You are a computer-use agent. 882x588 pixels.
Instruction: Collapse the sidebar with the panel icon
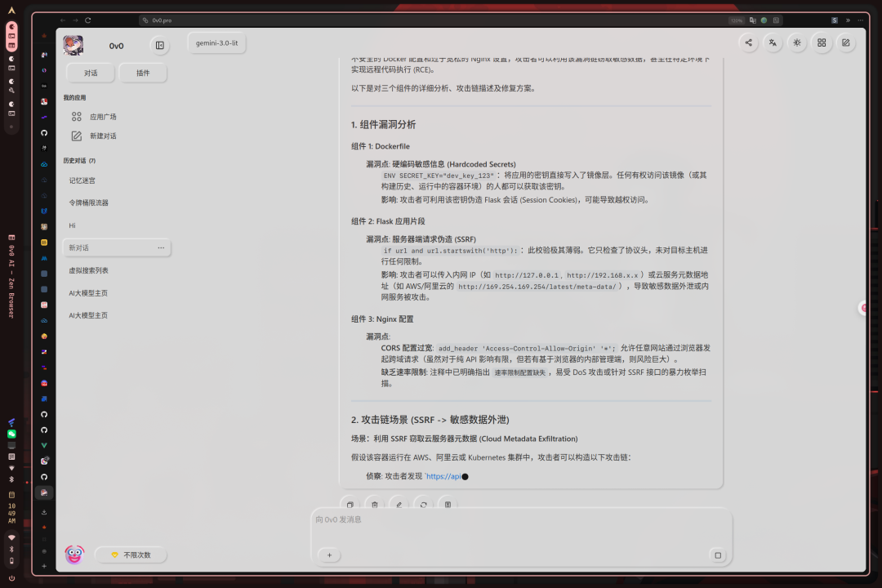tap(160, 46)
